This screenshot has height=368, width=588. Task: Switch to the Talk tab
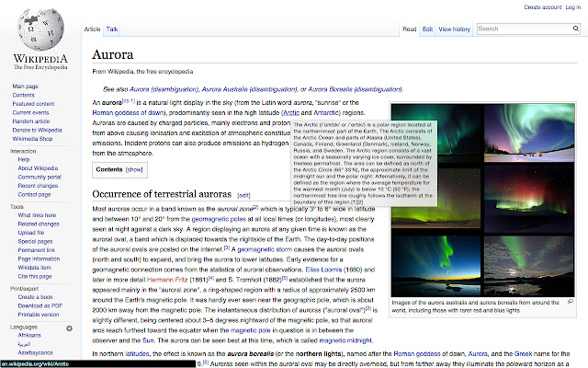(x=112, y=29)
